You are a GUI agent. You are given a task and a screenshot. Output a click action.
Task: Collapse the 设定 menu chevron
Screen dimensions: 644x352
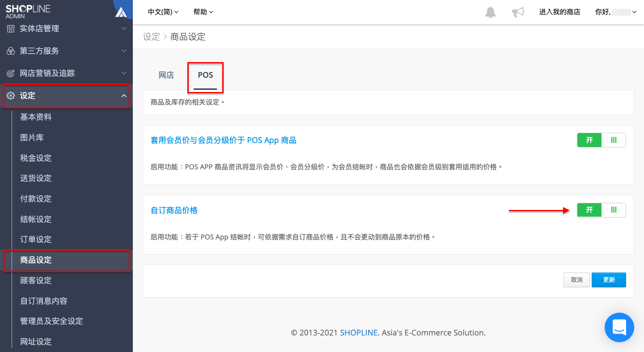124,96
